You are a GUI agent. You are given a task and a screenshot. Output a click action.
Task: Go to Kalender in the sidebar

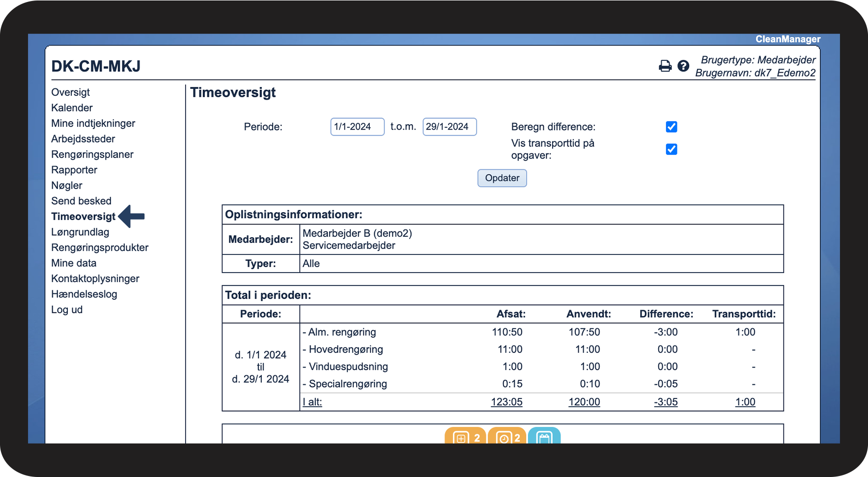point(72,108)
